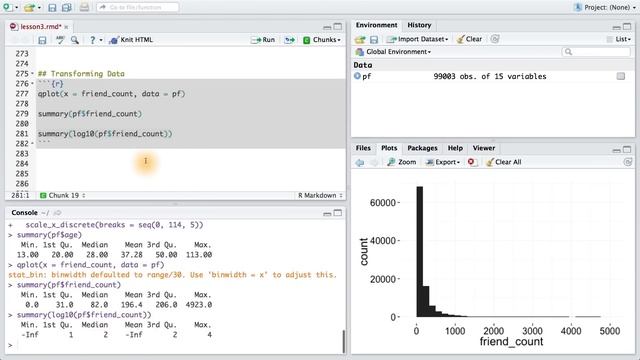The height and width of the screenshot is (360, 640).
Task: Click line 281 summary(log10(...)) code
Action: click(105, 133)
